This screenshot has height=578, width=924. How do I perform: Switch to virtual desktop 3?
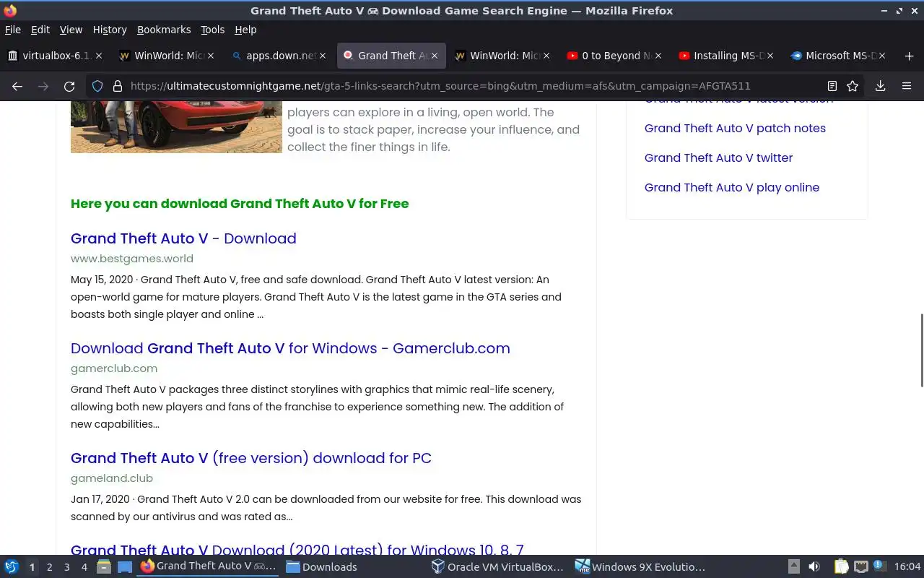tap(66, 567)
